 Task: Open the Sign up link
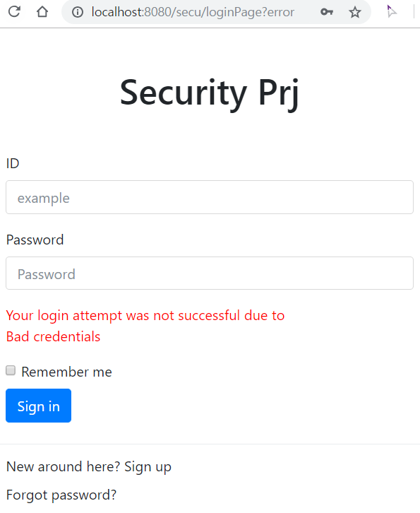(x=148, y=467)
